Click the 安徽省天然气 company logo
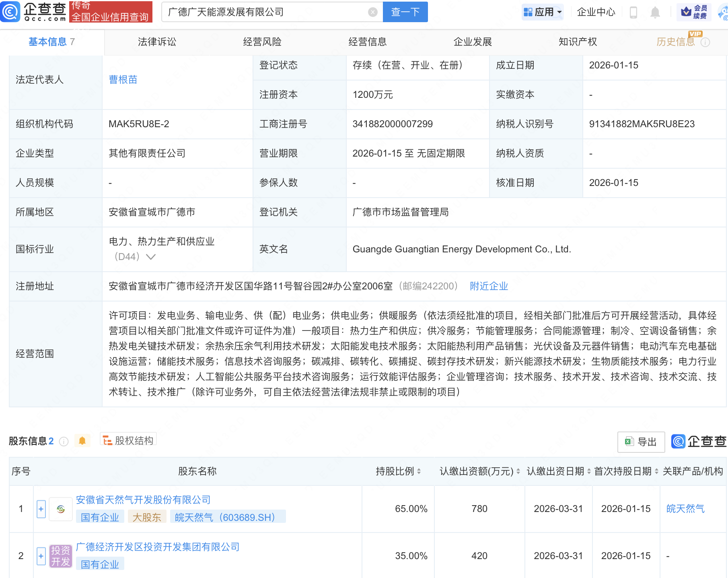The image size is (728, 578). [61, 509]
